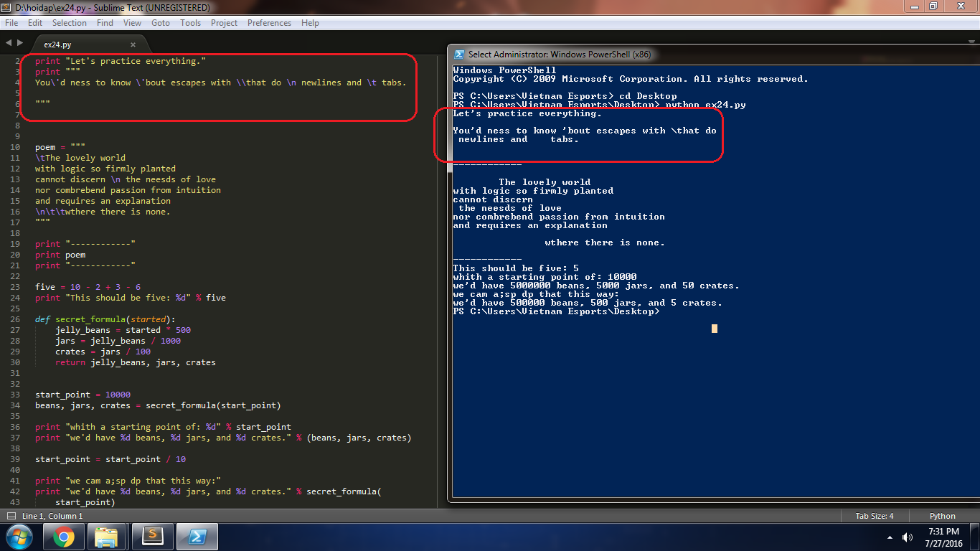Open File Explorer from the taskbar
The width and height of the screenshot is (980, 551).
107,537
